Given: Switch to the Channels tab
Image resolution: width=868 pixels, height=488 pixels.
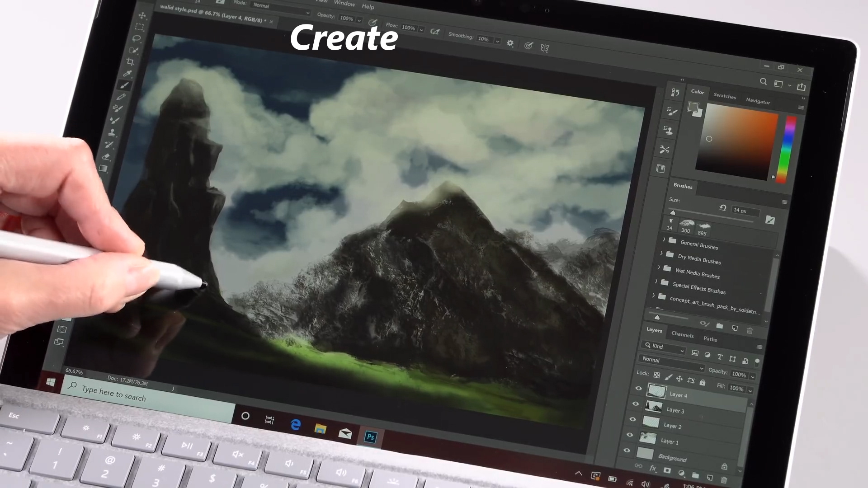Looking at the screenshot, I should tap(682, 335).
